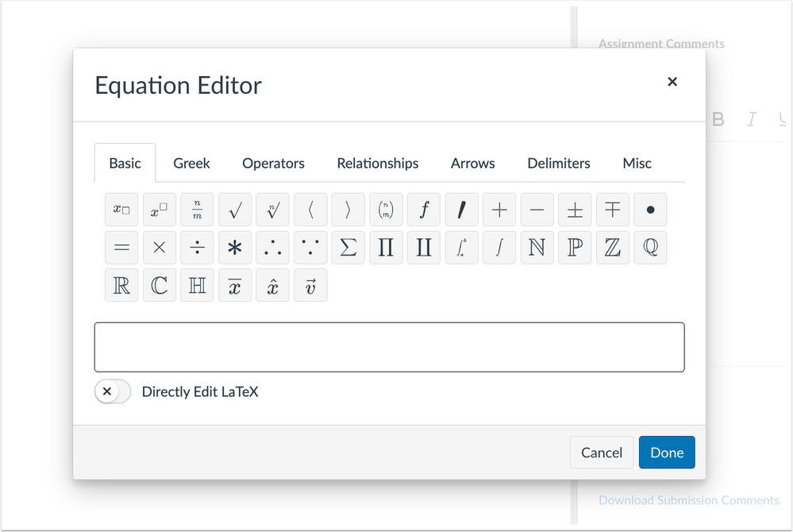Insert the fraction n over m symbol
This screenshot has height=532, width=793.
[197, 210]
